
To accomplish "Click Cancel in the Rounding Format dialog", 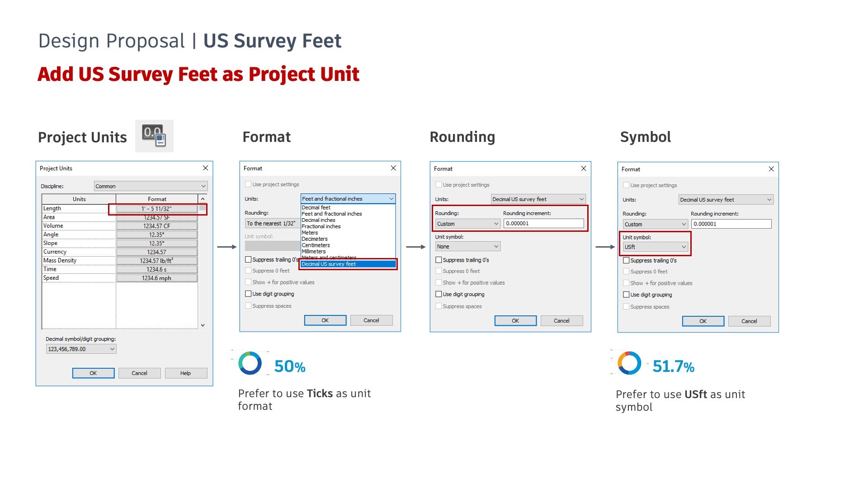I will coord(561,321).
